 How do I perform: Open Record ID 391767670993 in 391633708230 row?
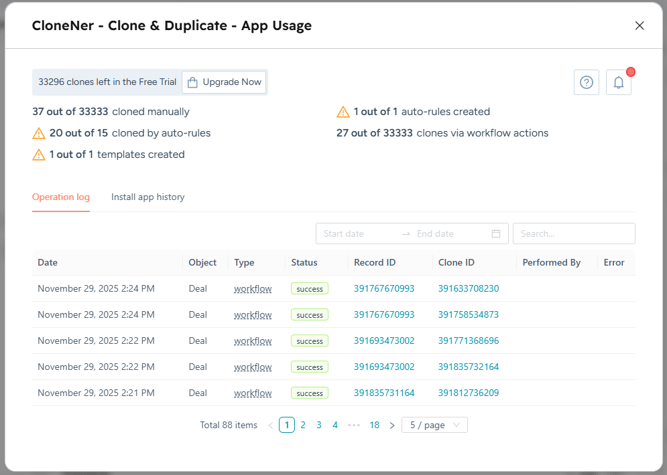(x=384, y=289)
